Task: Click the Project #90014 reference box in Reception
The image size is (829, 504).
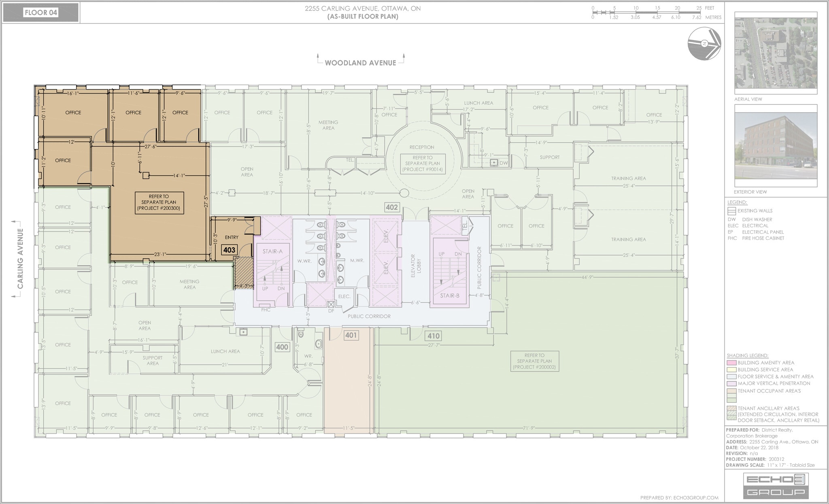Action: coord(423,164)
